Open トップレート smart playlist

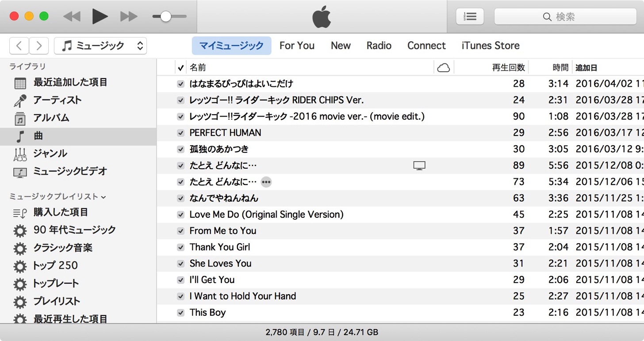point(78,283)
